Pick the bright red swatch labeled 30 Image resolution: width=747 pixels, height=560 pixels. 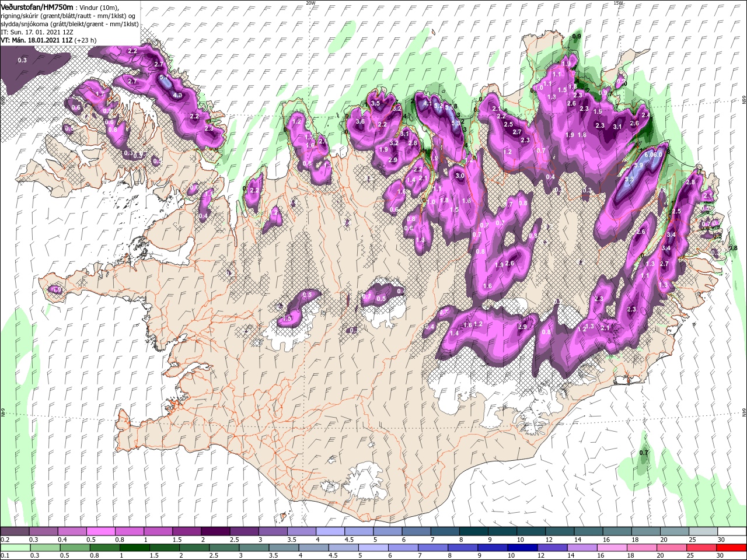click(x=732, y=547)
